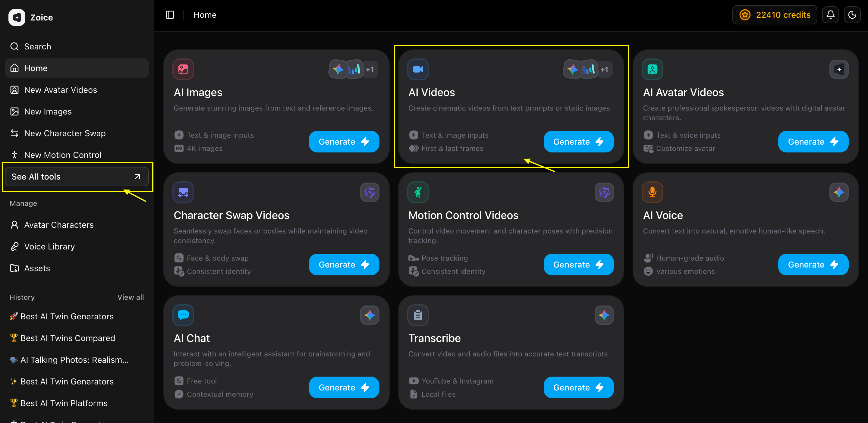Click the See All tools arrow icon
The height and width of the screenshot is (423, 868).
[137, 177]
